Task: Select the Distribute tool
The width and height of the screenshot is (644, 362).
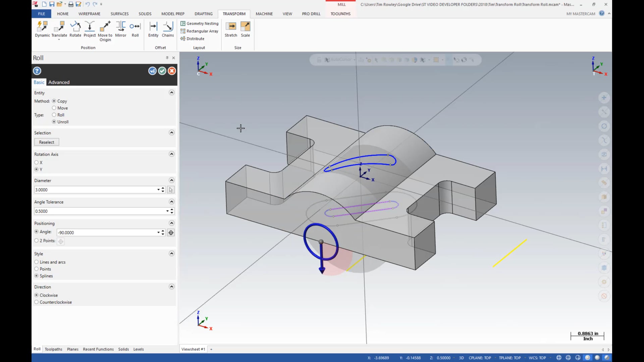Action: coord(192,39)
